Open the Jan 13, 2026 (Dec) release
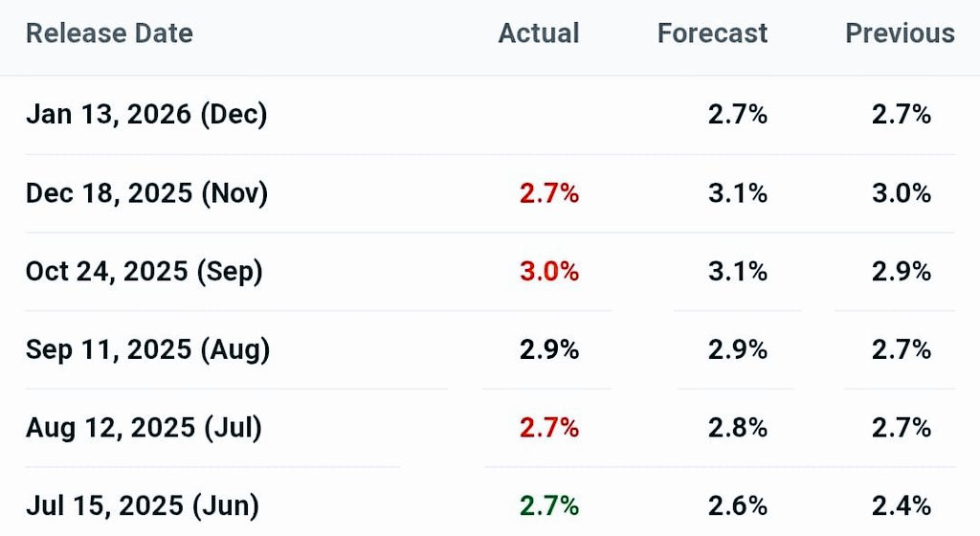Screen dimensions: 980x536 pos(146,115)
